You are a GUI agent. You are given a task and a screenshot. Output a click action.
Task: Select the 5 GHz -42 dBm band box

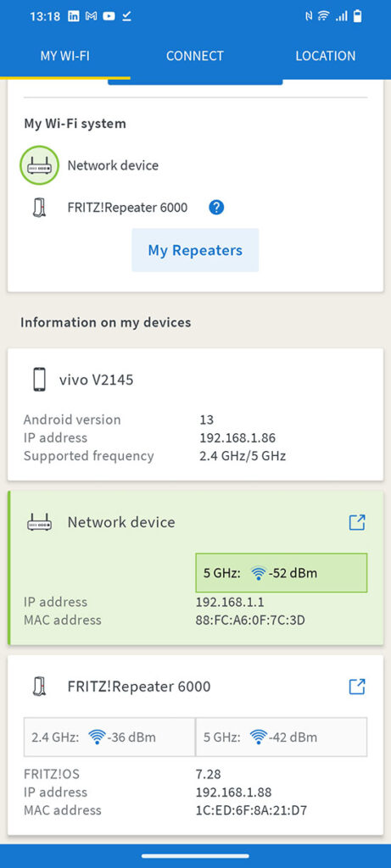point(282,737)
